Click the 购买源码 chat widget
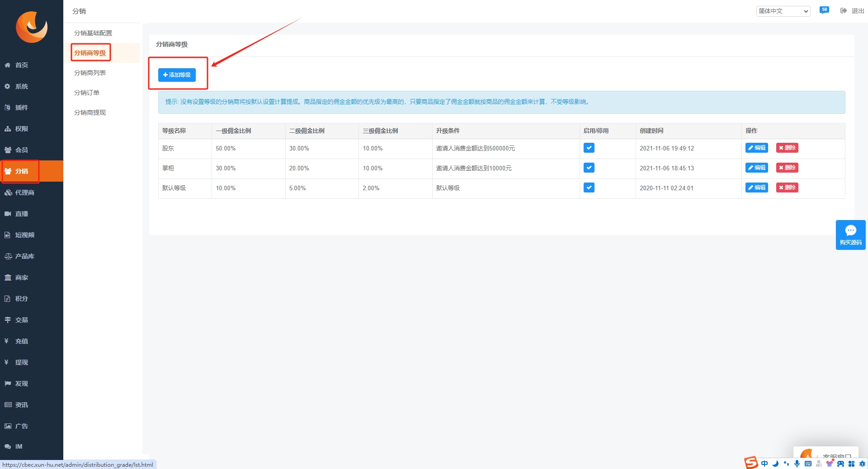The width and height of the screenshot is (868, 469). click(x=850, y=235)
